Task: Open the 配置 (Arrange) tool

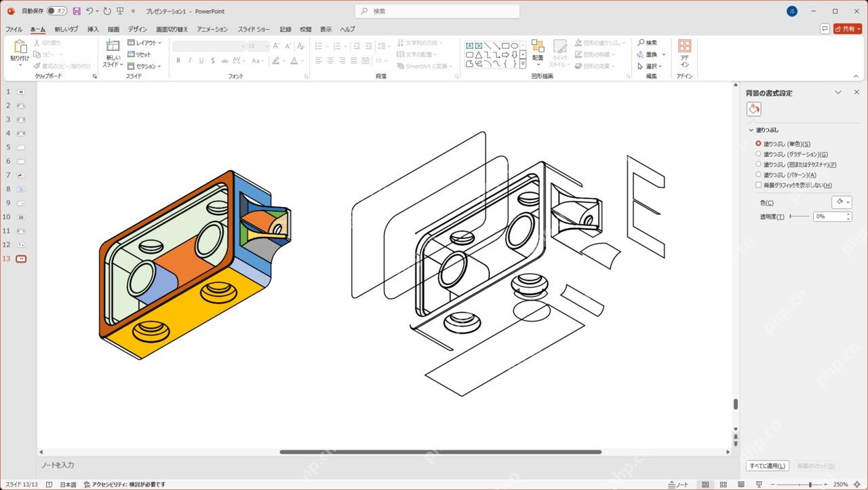Action: [x=538, y=51]
